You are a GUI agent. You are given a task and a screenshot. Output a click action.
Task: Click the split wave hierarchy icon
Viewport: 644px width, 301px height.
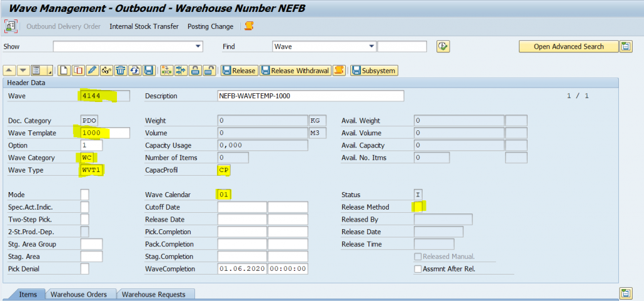tap(166, 71)
